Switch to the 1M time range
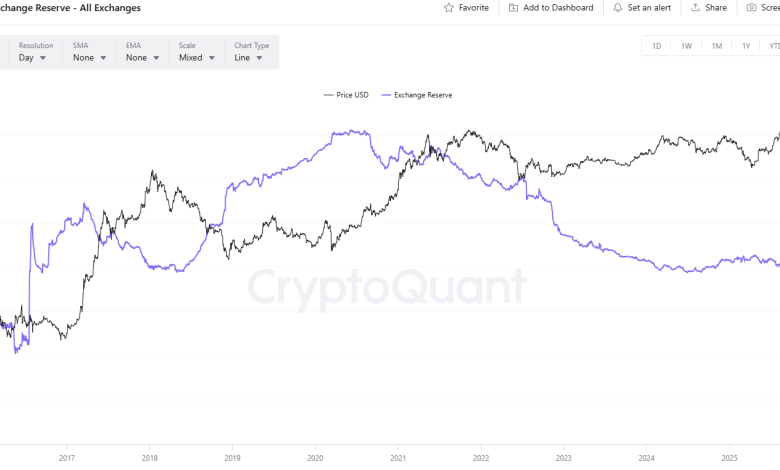 717,46
